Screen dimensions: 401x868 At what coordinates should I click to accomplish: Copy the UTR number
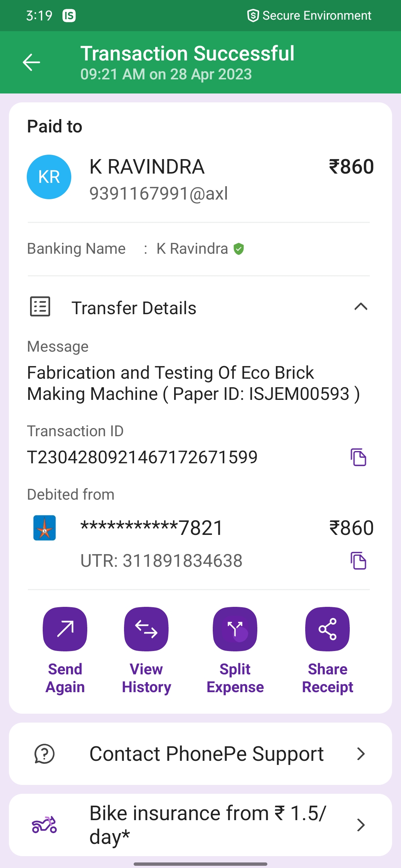point(358,560)
